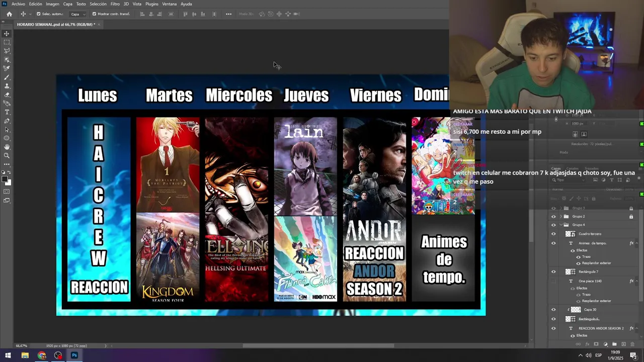Click add layer mask icon
Image resolution: width=644 pixels, height=362 pixels.
[596, 344]
